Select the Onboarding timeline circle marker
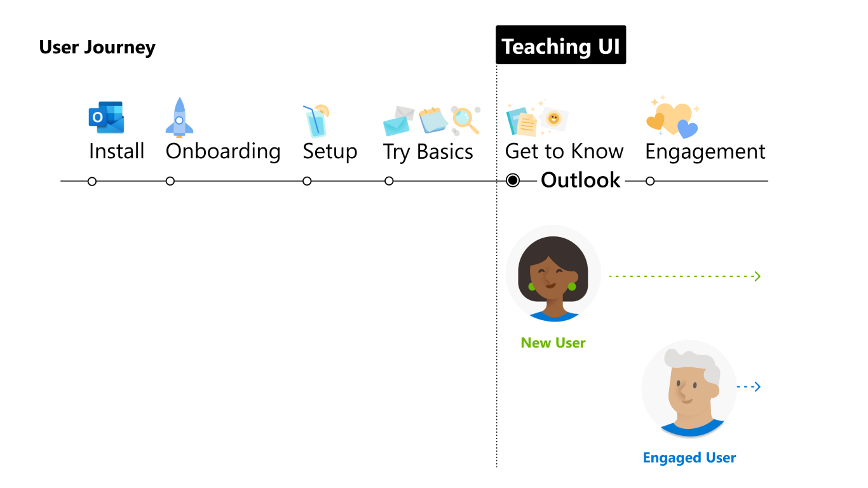 coord(170,181)
